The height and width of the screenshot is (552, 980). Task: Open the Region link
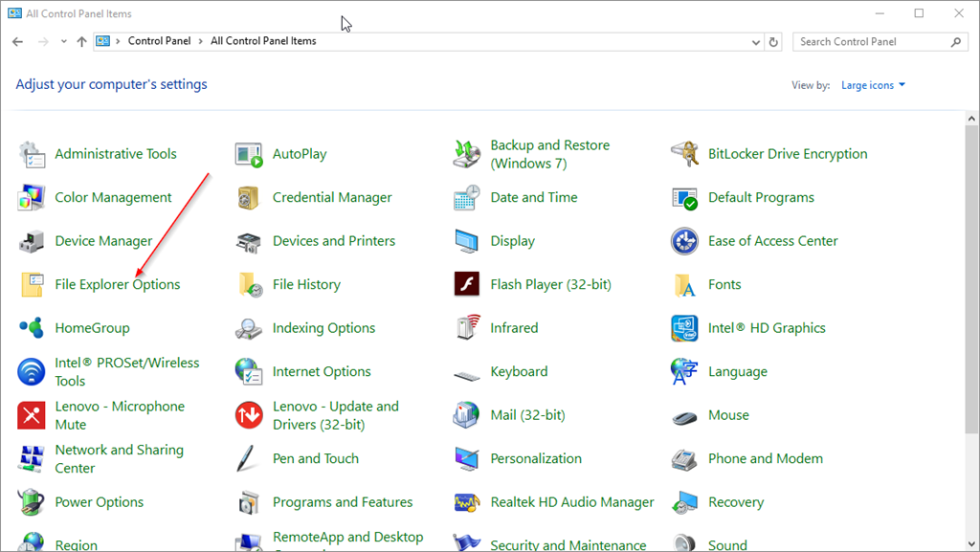[77, 545]
